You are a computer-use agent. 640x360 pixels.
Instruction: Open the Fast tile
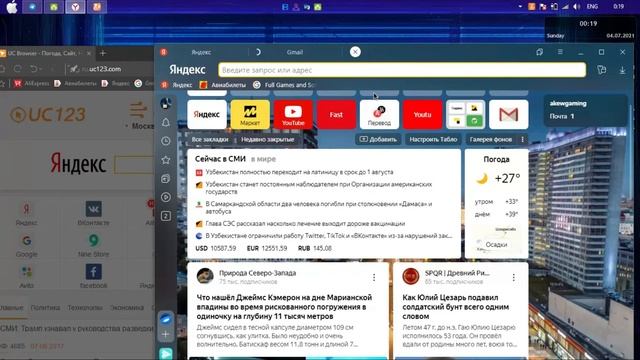(x=336, y=114)
